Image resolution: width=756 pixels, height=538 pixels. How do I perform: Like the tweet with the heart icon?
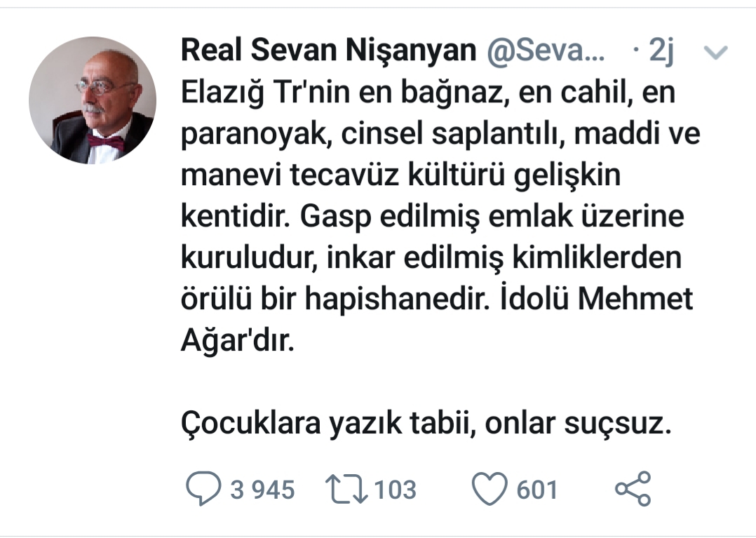489,490
